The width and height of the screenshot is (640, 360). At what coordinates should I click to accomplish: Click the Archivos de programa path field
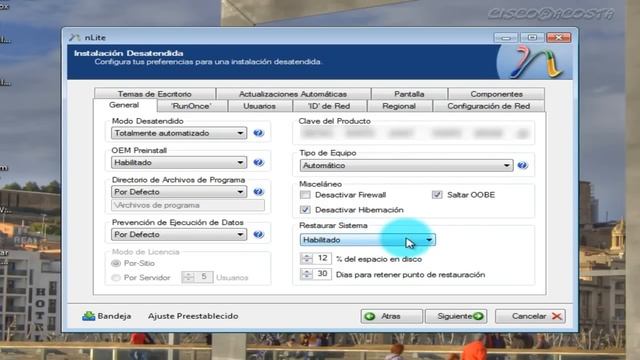(188, 205)
